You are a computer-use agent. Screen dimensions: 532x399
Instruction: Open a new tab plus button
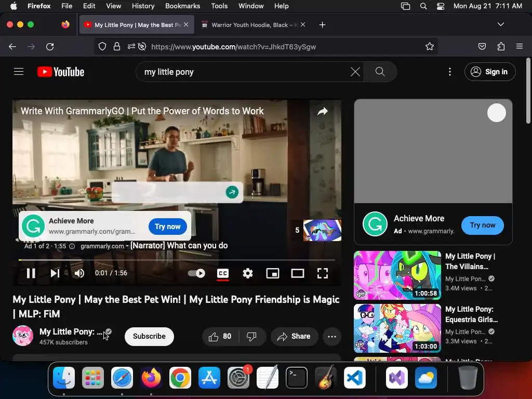[322, 25]
